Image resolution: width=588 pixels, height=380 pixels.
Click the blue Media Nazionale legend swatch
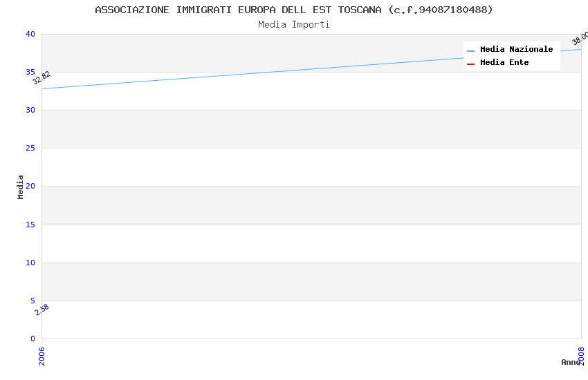click(470, 50)
